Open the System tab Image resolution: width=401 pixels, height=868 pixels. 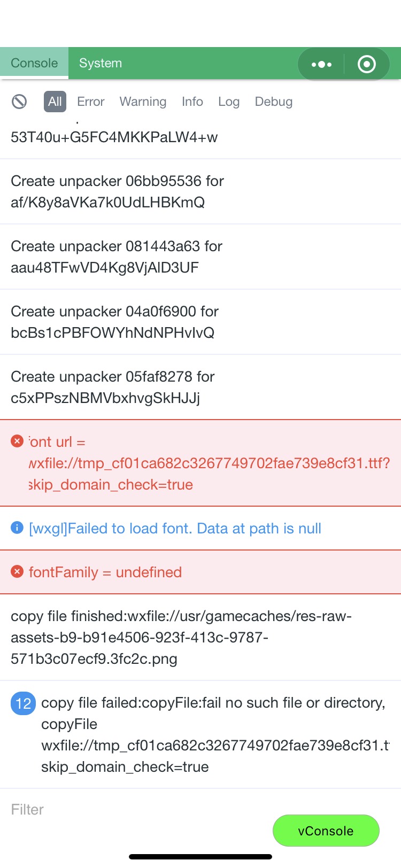pyautogui.click(x=101, y=63)
